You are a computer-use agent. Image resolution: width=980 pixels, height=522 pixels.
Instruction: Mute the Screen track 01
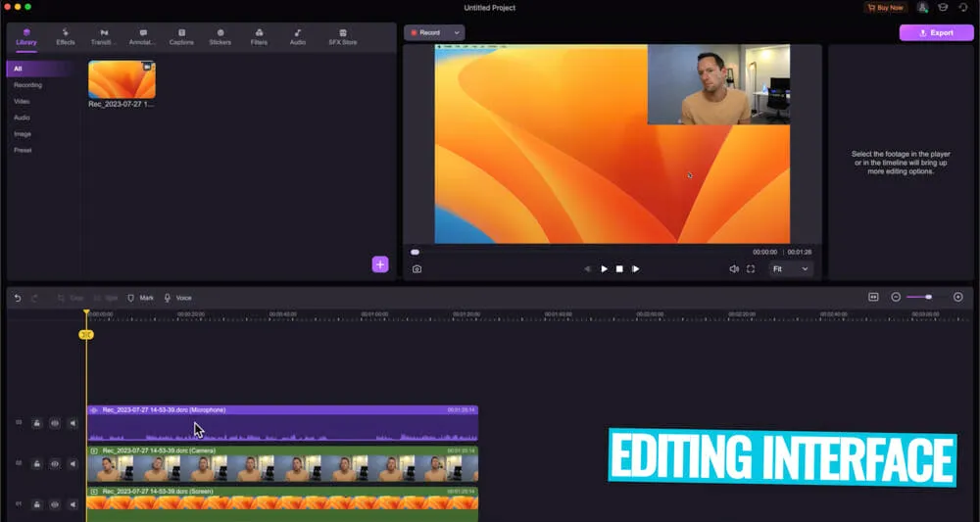point(73,504)
